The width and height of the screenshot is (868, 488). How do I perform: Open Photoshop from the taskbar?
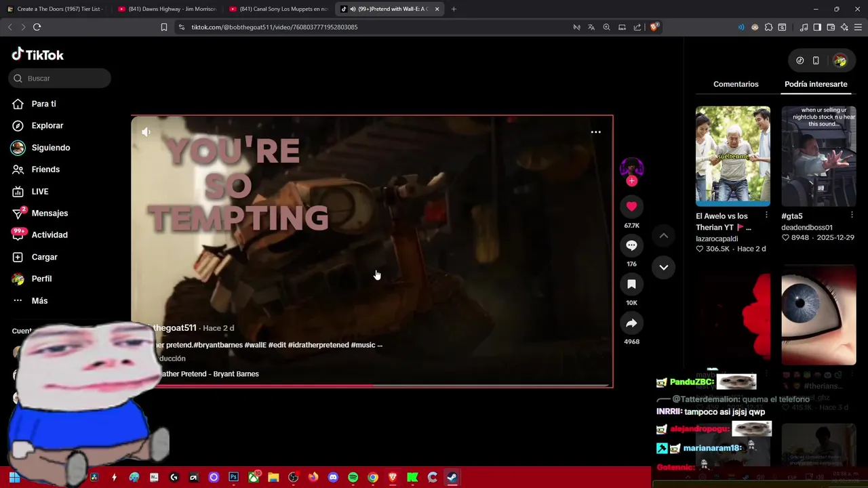point(233,477)
